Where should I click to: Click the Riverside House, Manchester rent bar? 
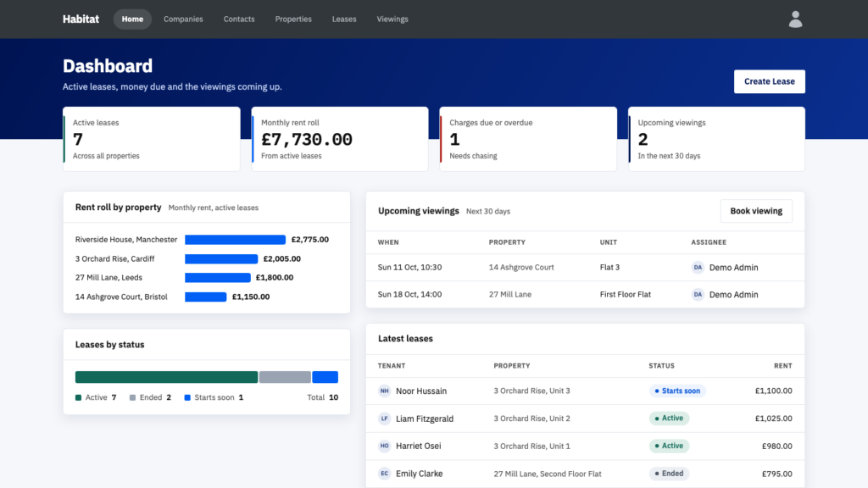236,240
